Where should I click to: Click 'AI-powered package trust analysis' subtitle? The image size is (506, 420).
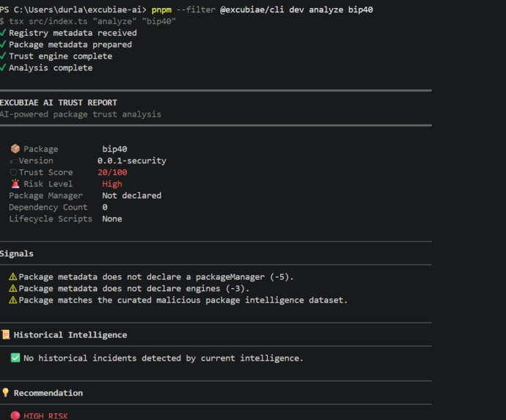click(81, 114)
